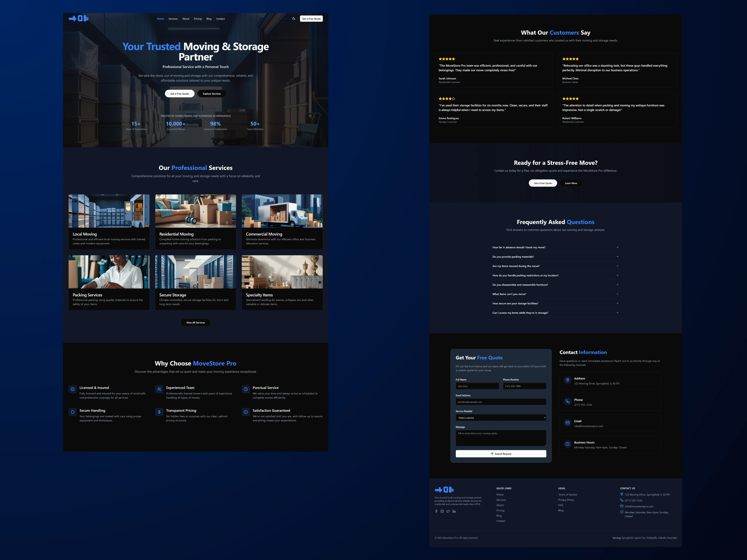Expand 'Do you provide packing materials?' question
The image size is (747, 560).
click(556, 257)
